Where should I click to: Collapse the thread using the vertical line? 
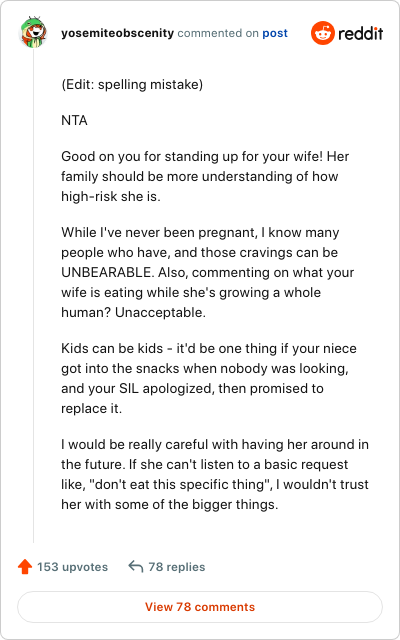point(33,296)
